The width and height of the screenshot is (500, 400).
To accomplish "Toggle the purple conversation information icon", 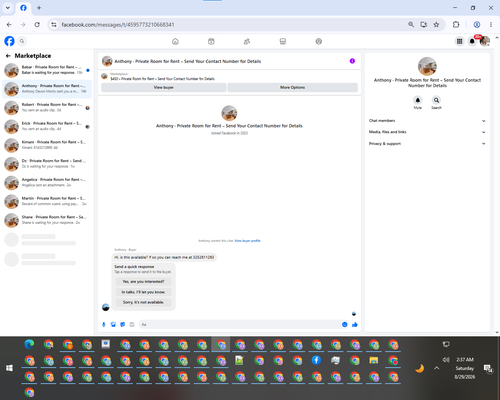I will coord(352,61).
